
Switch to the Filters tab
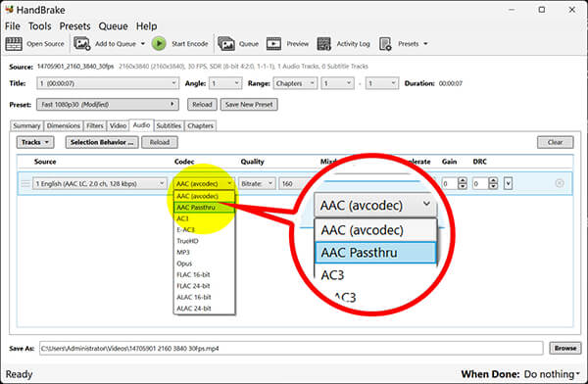(95, 125)
